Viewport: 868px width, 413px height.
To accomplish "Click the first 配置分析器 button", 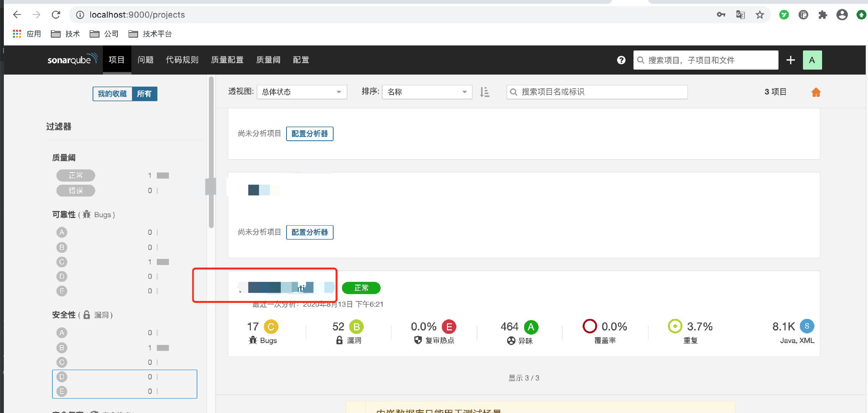I will coord(309,134).
